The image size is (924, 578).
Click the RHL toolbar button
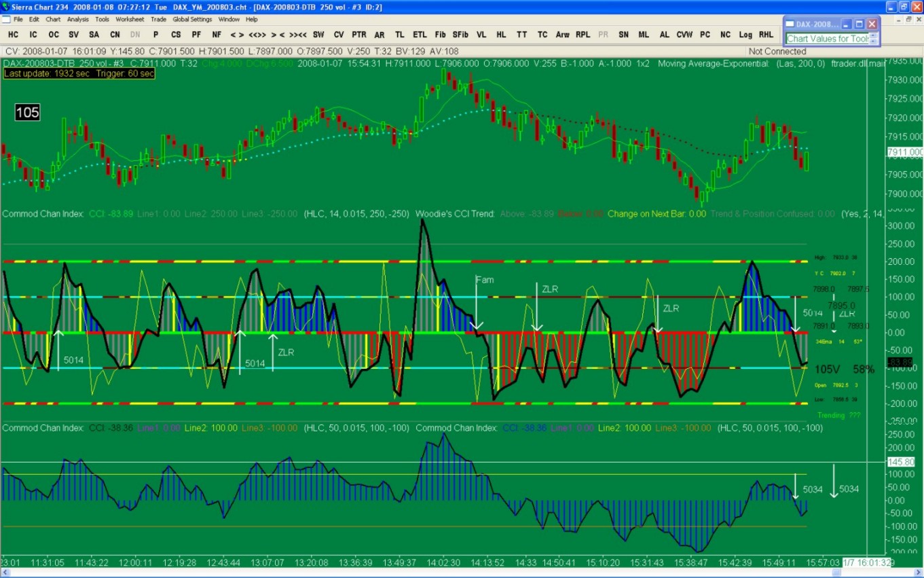(x=766, y=35)
